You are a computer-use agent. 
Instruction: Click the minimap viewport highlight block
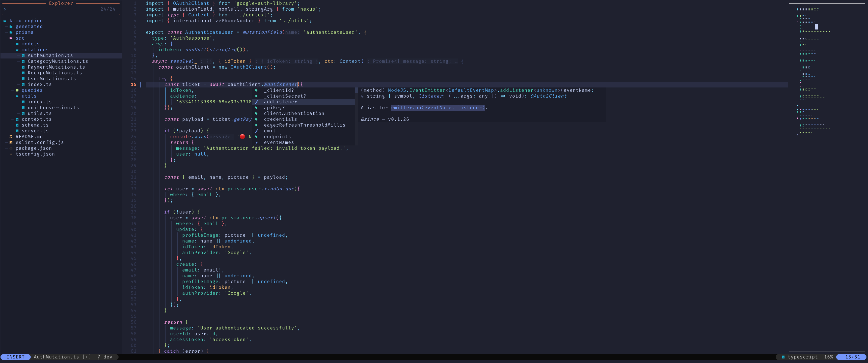tap(817, 27)
